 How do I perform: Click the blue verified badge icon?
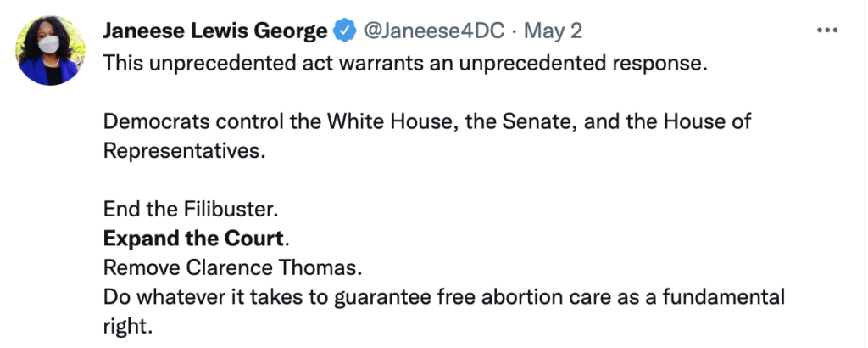pos(343,32)
